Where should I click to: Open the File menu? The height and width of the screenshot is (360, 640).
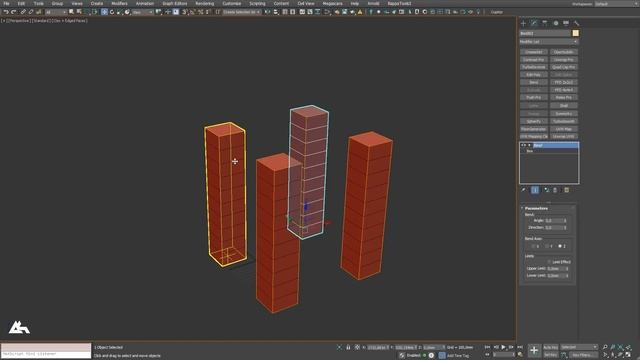pos(6,4)
